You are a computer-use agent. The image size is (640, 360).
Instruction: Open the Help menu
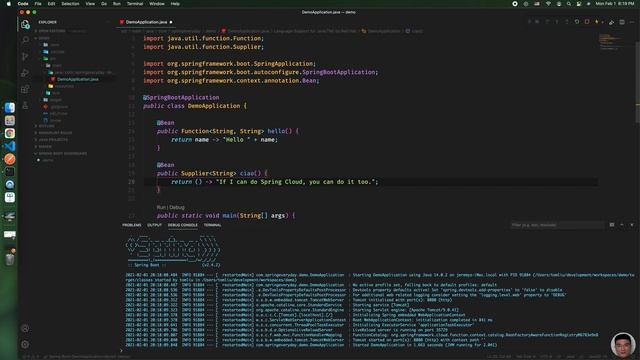pyautogui.click(x=175, y=4)
